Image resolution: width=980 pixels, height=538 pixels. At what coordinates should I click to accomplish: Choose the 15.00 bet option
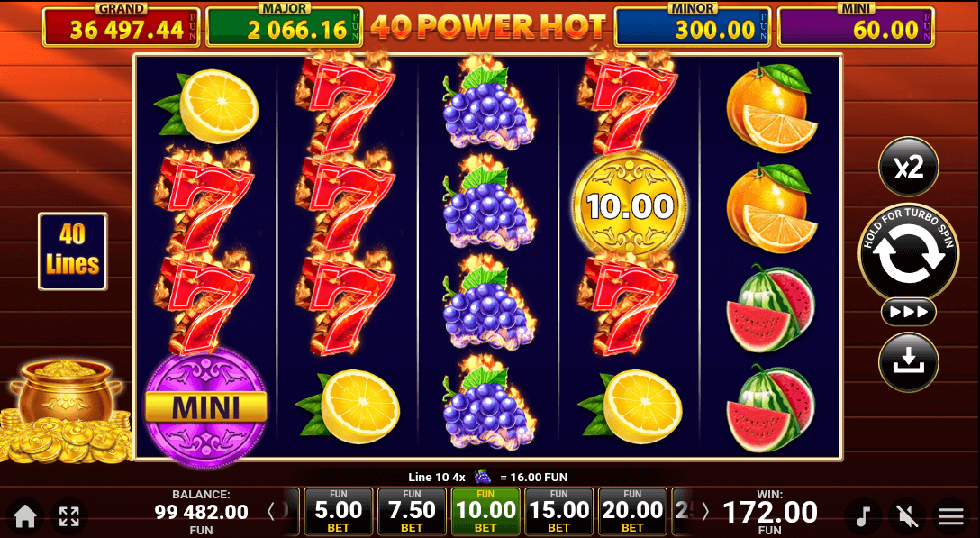tap(558, 512)
